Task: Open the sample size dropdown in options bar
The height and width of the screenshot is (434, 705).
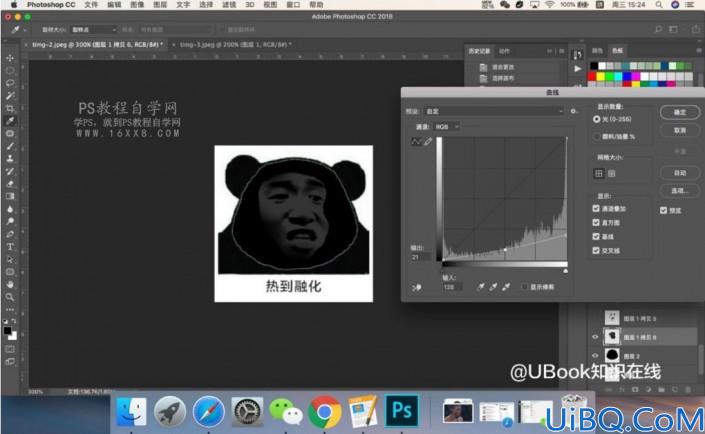Action: coord(94,30)
